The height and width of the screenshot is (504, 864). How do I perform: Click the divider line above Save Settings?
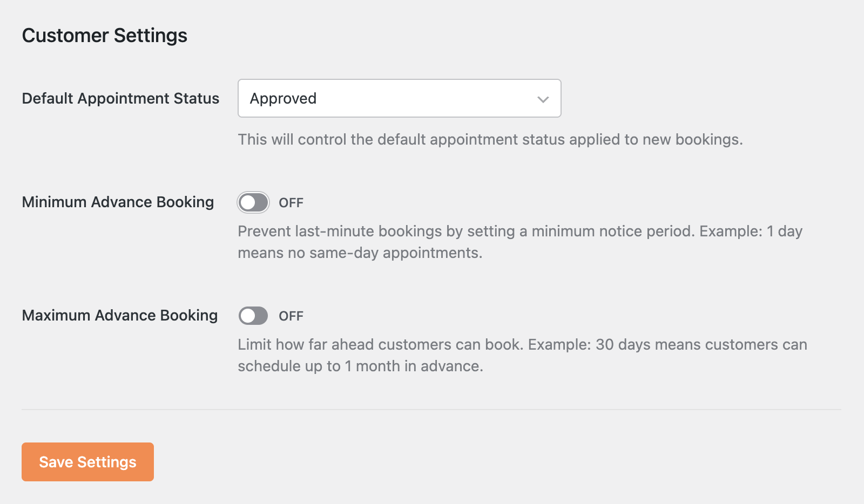click(x=432, y=408)
